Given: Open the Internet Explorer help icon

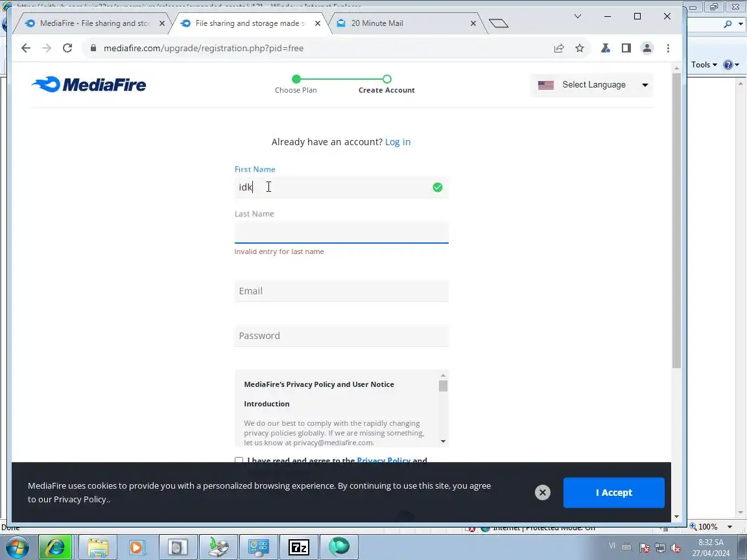Looking at the screenshot, I should [x=728, y=65].
